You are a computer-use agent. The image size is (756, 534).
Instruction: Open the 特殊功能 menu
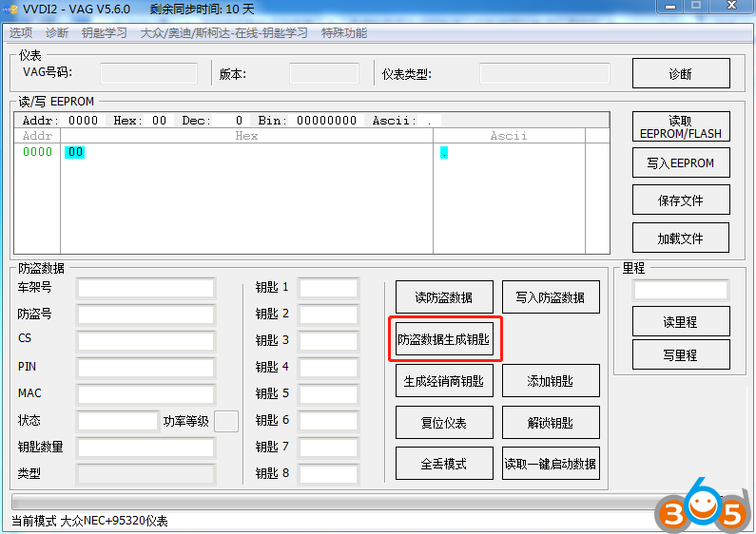click(x=344, y=32)
